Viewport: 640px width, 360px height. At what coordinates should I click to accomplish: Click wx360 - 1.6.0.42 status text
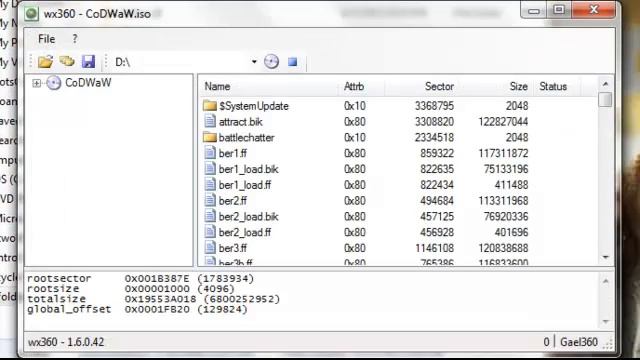point(66,342)
